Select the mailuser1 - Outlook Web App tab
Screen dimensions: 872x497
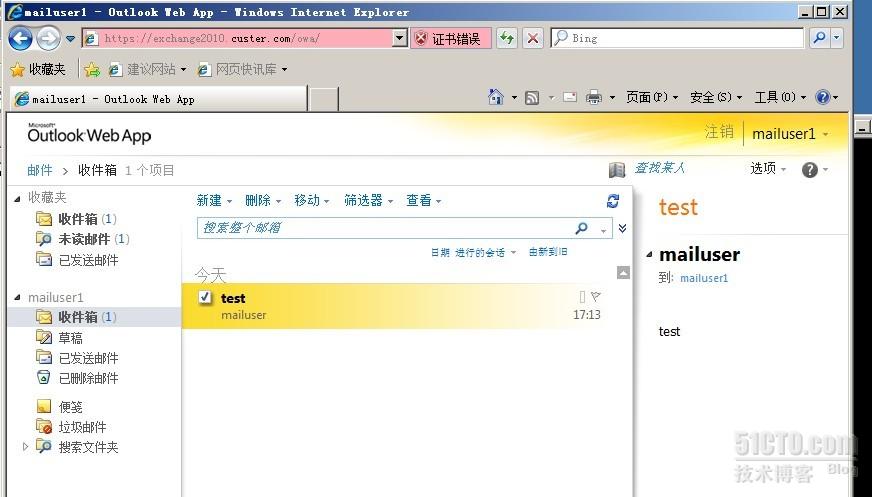(x=158, y=99)
